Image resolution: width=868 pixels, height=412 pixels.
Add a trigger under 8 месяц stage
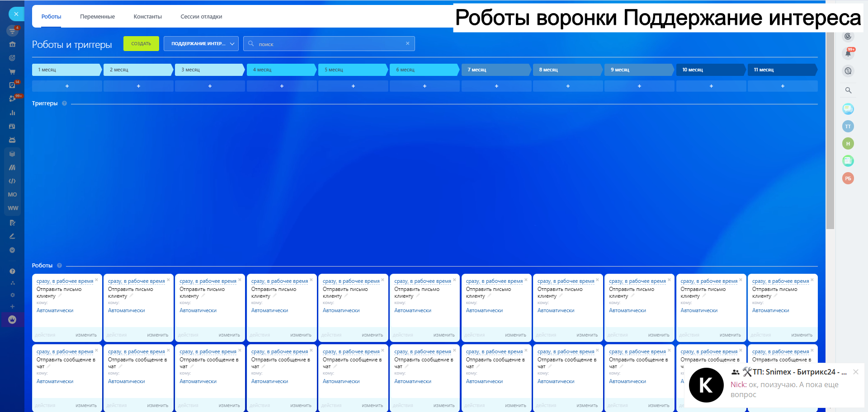pos(568,86)
